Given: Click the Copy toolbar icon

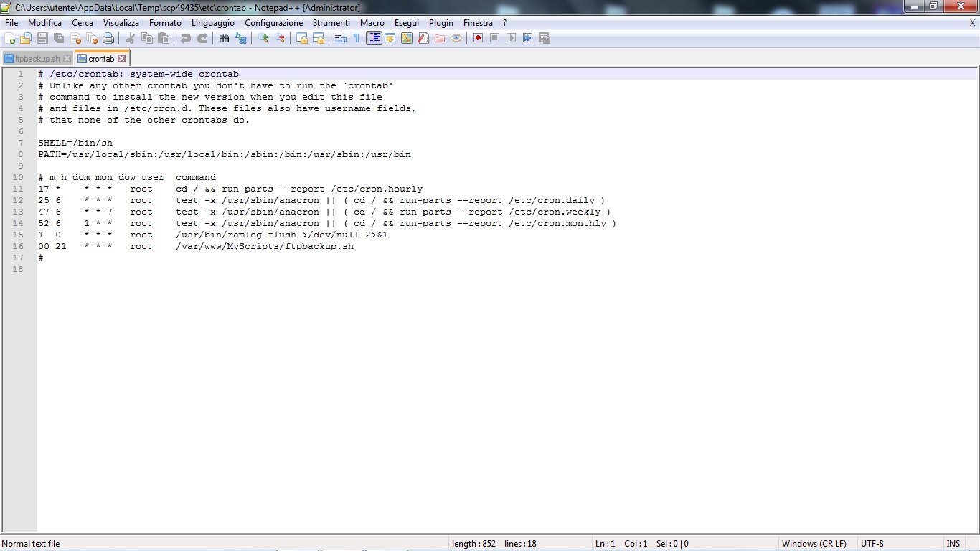Looking at the screenshot, I should pyautogui.click(x=147, y=38).
